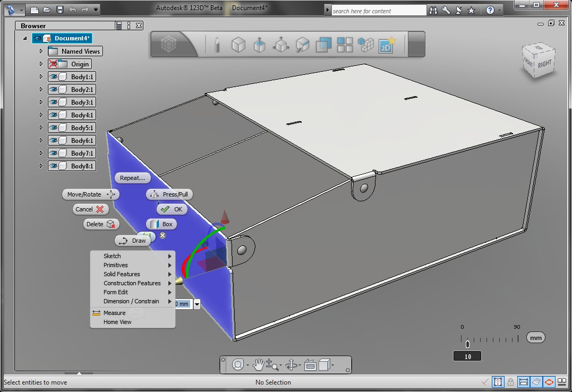Expand the search options arrow
The height and width of the screenshot is (392, 572).
327,10
